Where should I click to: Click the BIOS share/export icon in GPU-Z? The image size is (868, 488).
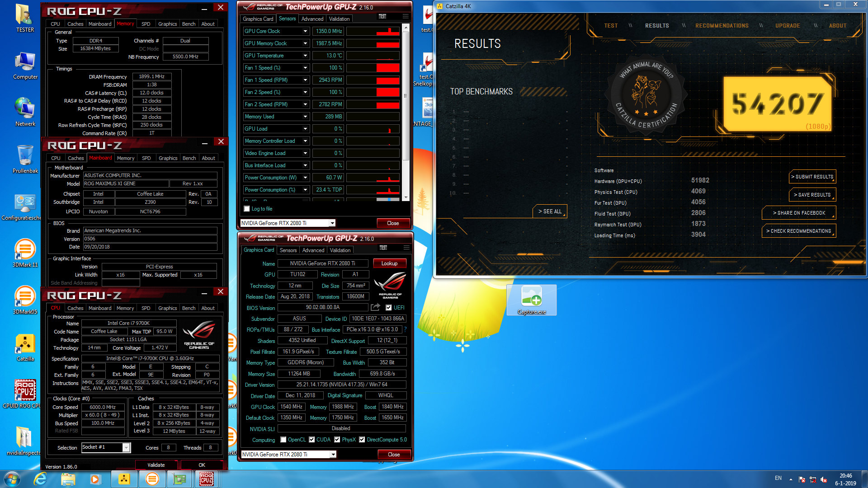point(375,307)
